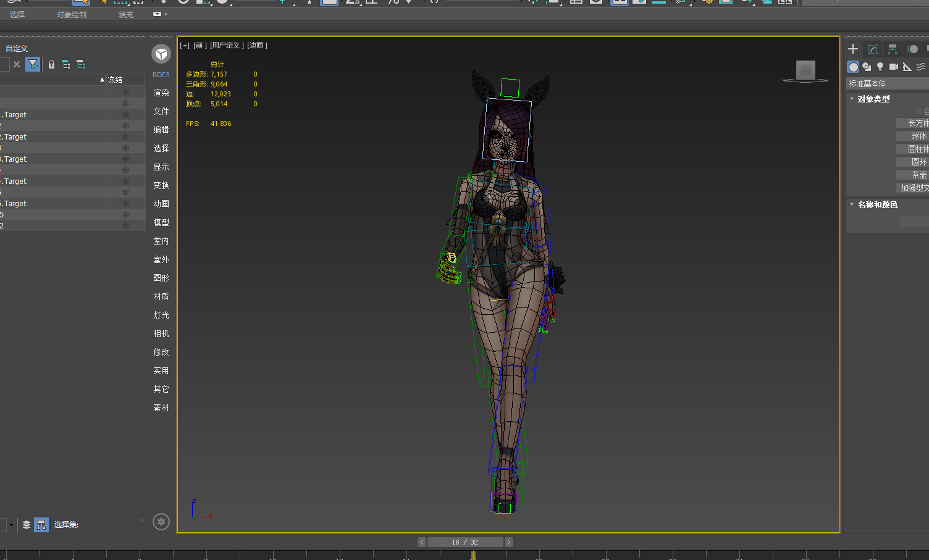
Task: Click the first hierarchy sort icon beside padlock
Action: (66, 64)
